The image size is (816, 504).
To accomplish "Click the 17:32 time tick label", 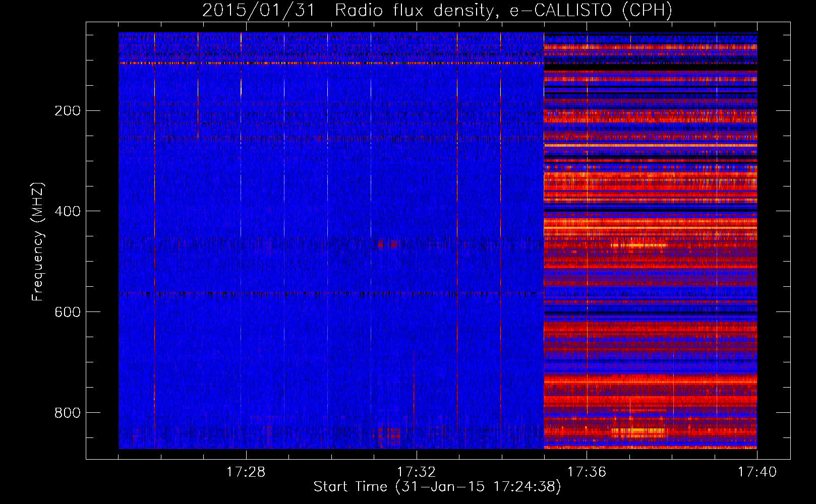I will click(416, 472).
